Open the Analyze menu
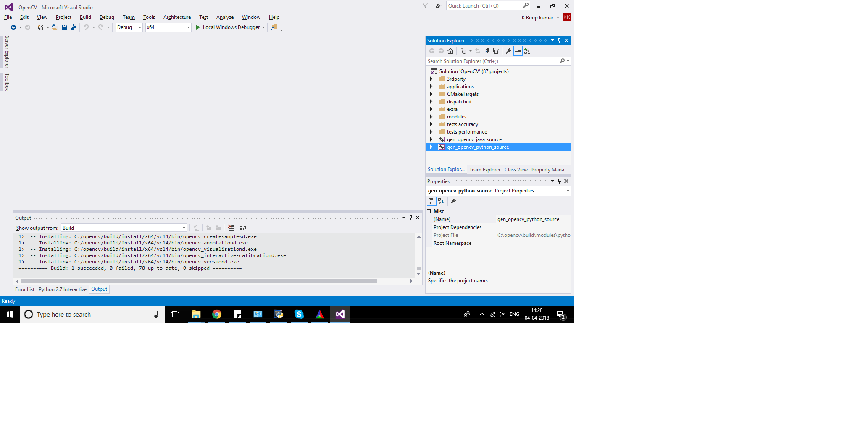The width and height of the screenshot is (868, 436). 225,17
